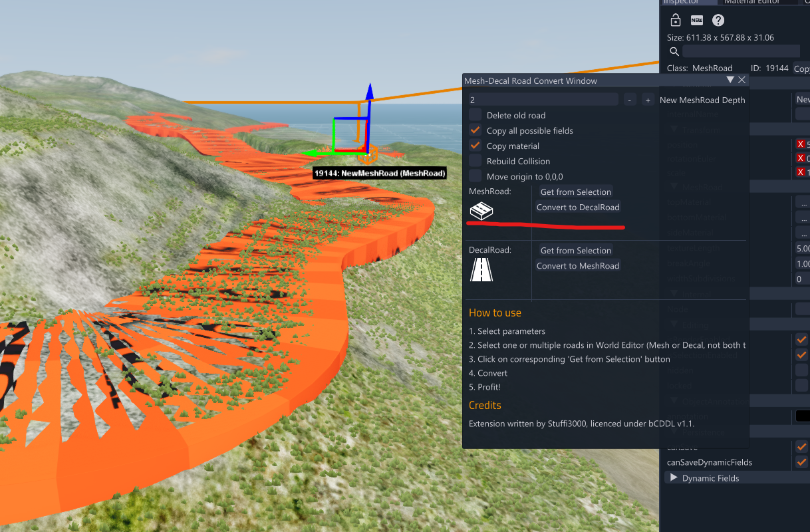Viewport: 810px width, 532px height.
Task: Expand the Dynamic Fields section
Action: [674, 477]
